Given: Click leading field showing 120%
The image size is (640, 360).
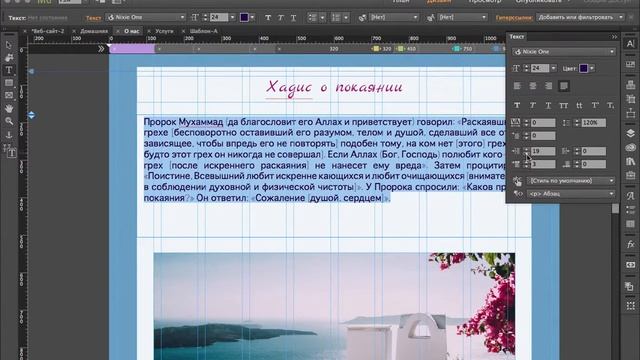Looking at the screenshot, I should 593,122.
